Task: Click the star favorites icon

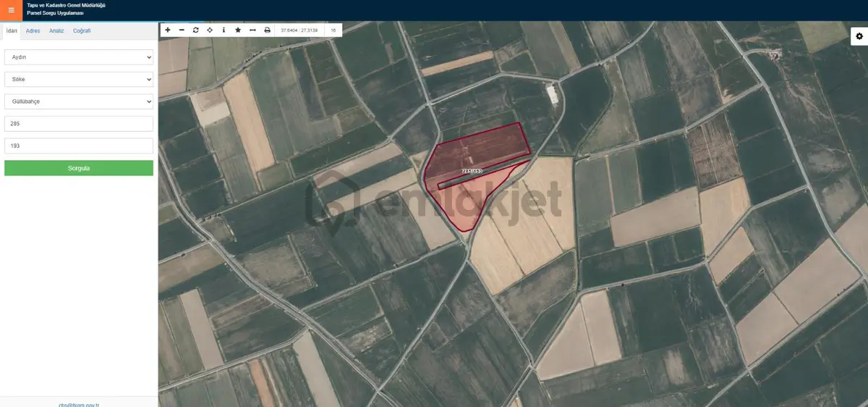Action: (x=238, y=30)
